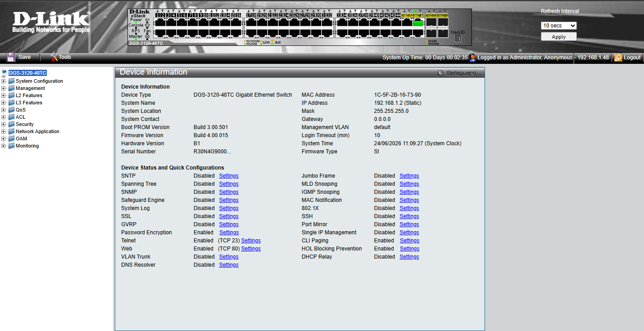Open DNS Resolver Settings link
644x331 pixels.
229,265
